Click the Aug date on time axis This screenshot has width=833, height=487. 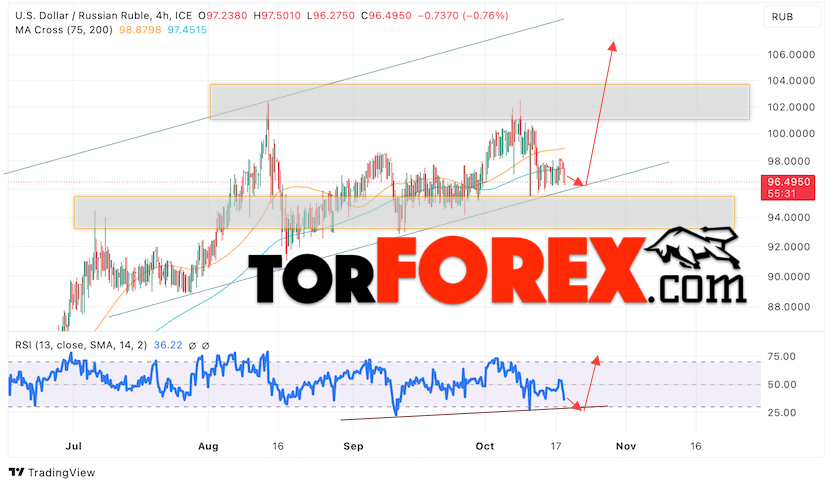[208, 446]
